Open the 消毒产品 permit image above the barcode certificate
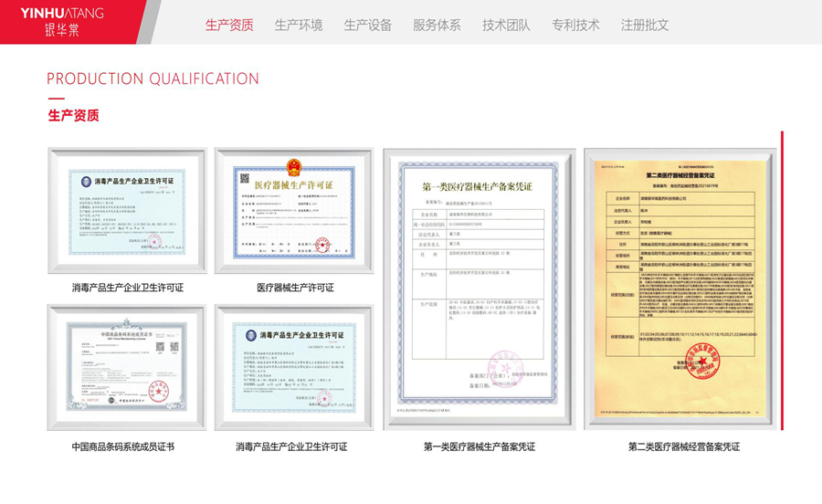Screen dimensions: 822x504 pos(127,211)
